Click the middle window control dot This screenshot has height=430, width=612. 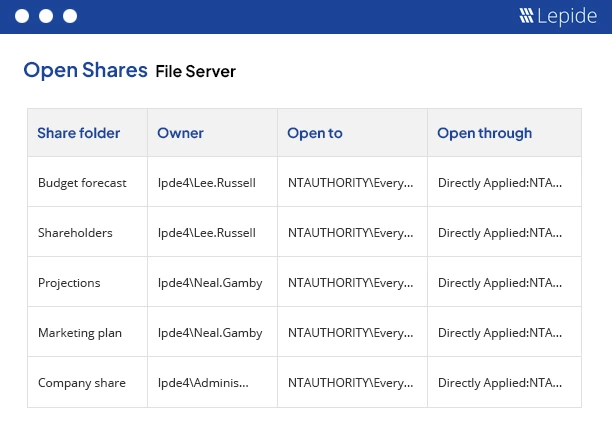(x=45, y=16)
